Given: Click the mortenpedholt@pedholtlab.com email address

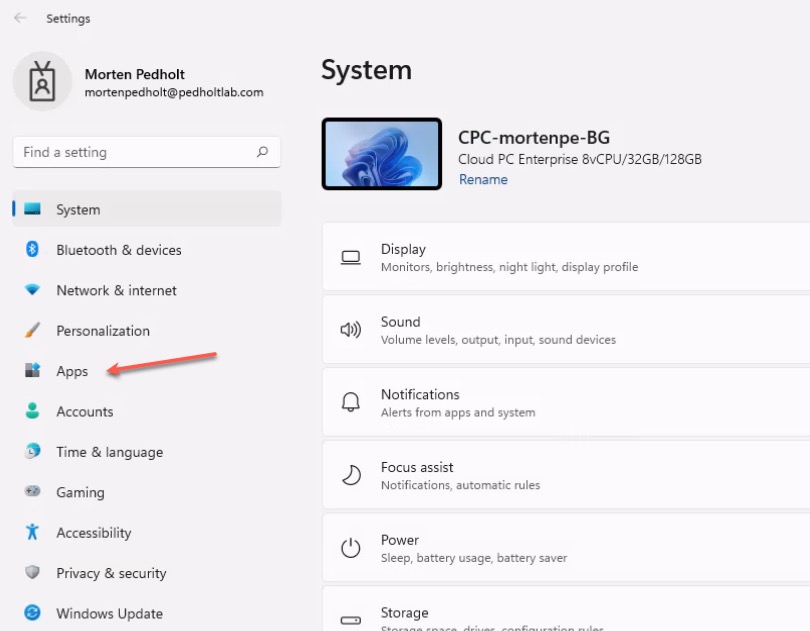Looking at the screenshot, I should coord(174,92).
